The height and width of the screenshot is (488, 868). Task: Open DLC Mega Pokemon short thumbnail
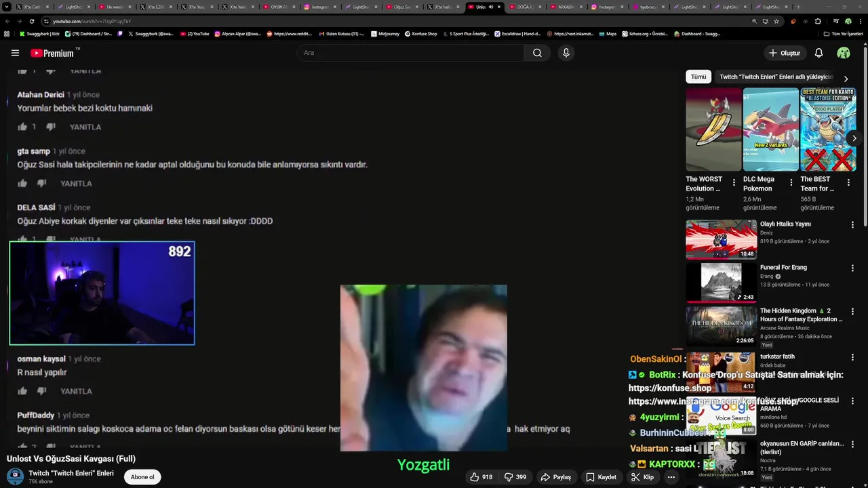[770, 129]
